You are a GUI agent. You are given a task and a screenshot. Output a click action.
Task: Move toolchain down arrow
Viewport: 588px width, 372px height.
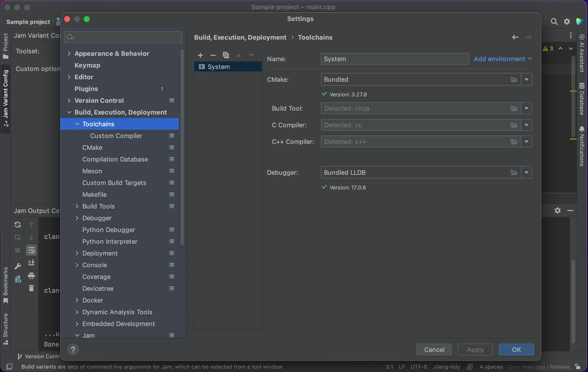(251, 55)
